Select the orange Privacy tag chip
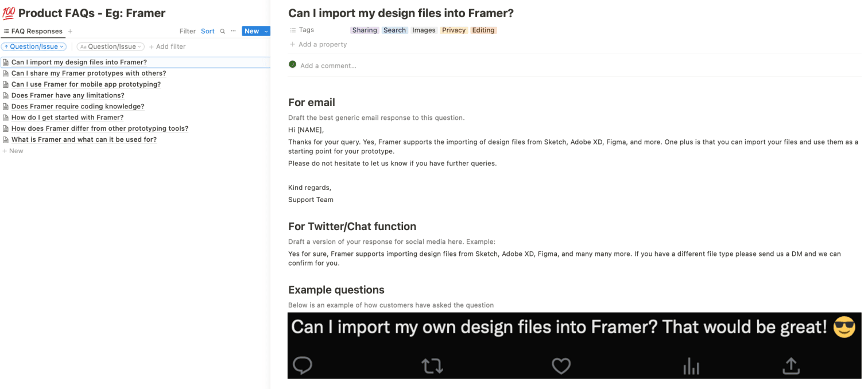The height and width of the screenshot is (389, 868). point(454,30)
